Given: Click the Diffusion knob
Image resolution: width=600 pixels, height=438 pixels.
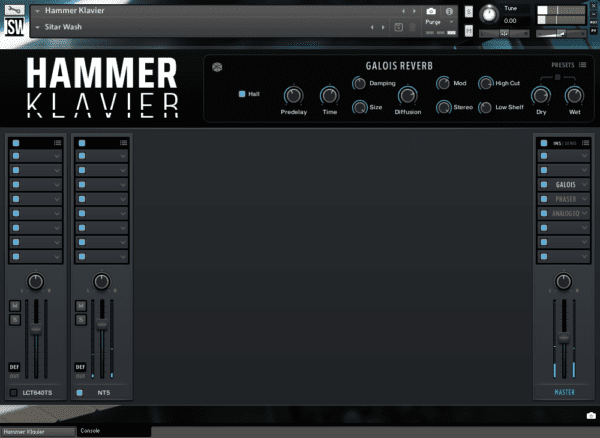Looking at the screenshot, I should tap(408, 96).
